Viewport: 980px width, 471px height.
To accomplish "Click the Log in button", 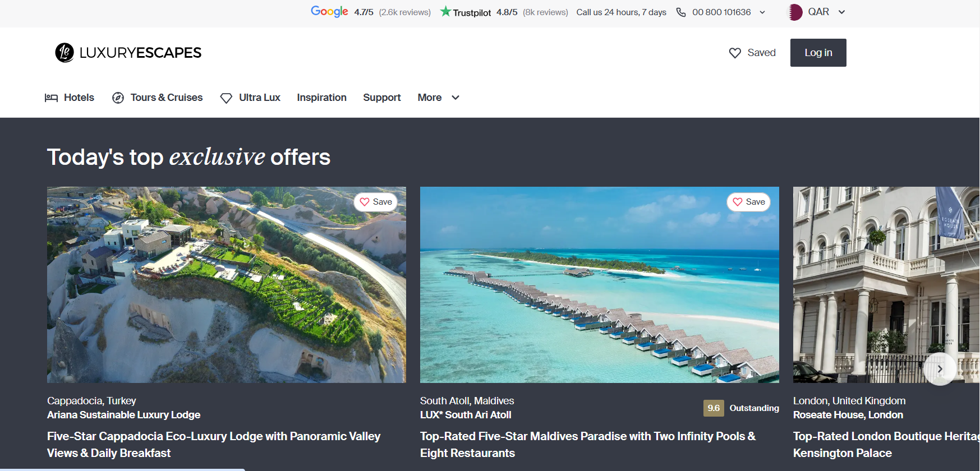I will coord(818,53).
